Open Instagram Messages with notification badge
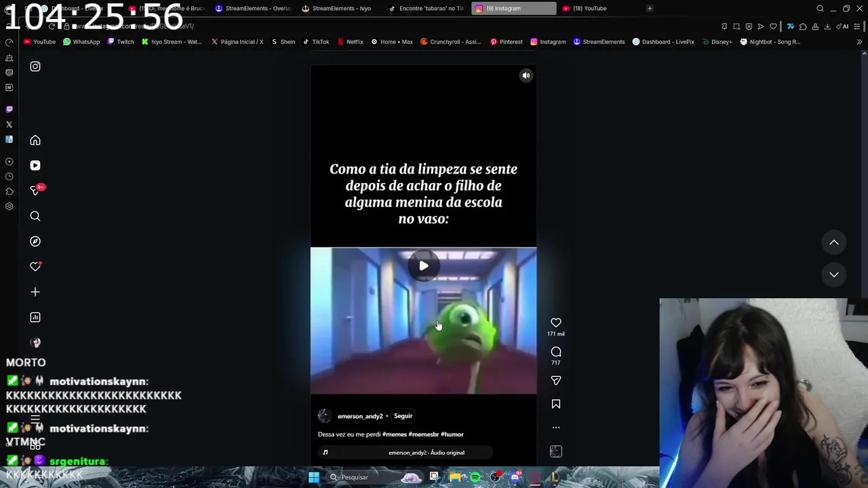Viewport: 868px width, 488px height. pos(37,190)
